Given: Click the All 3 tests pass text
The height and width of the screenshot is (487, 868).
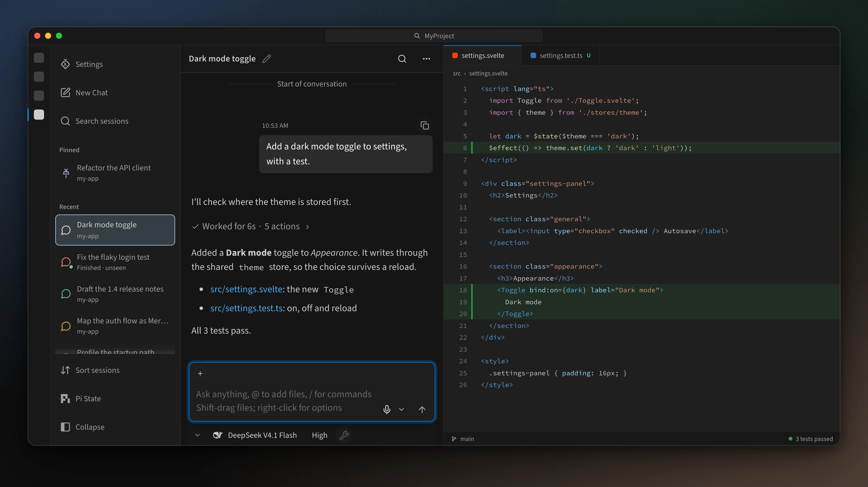Looking at the screenshot, I should tap(221, 331).
